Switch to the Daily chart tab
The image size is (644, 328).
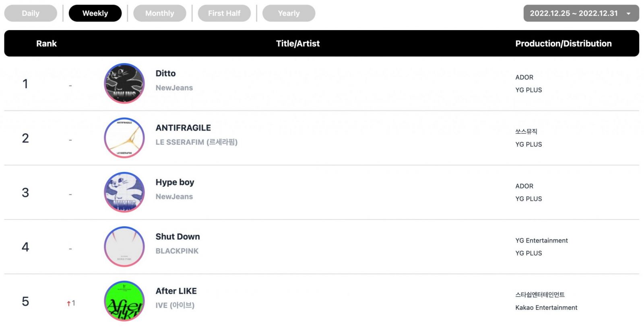tap(31, 13)
